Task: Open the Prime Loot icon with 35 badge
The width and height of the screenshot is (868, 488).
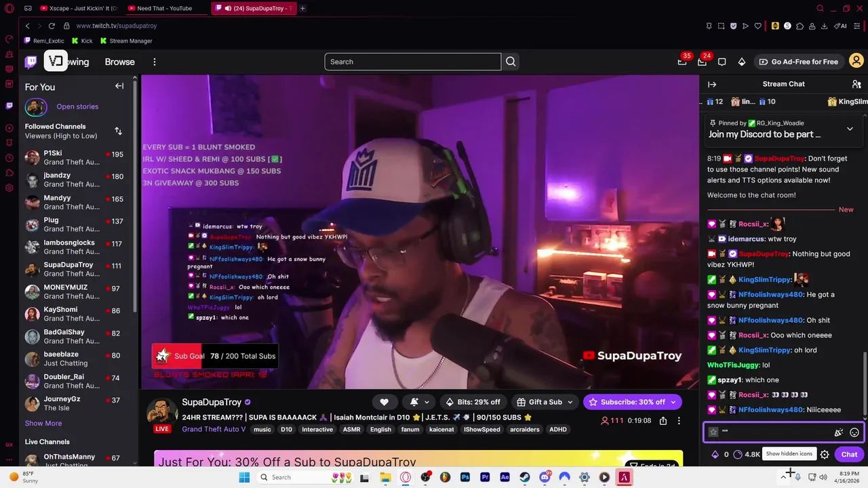Action: 682,62
